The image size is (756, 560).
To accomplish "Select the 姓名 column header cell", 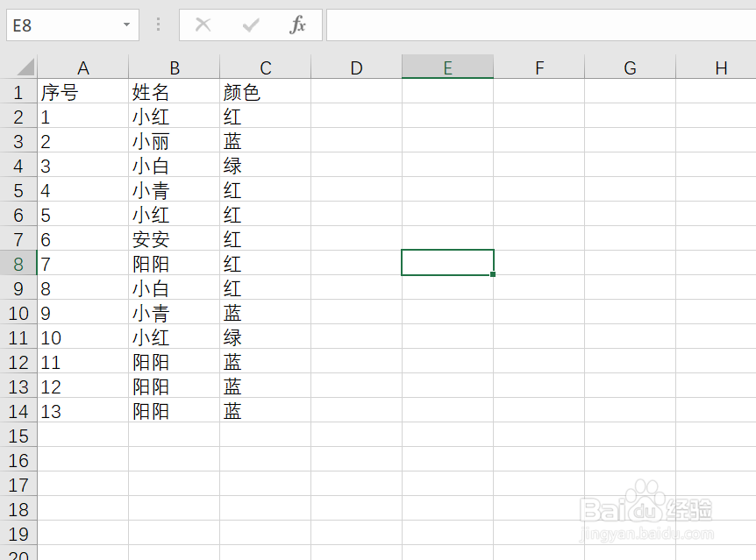I will [x=174, y=92].
